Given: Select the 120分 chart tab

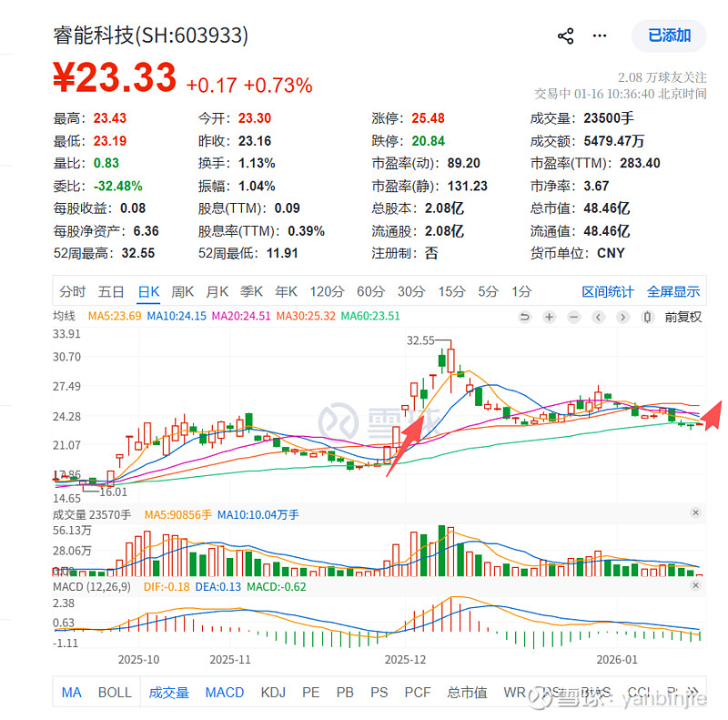Looking at the screenshot, I should 328,291.
